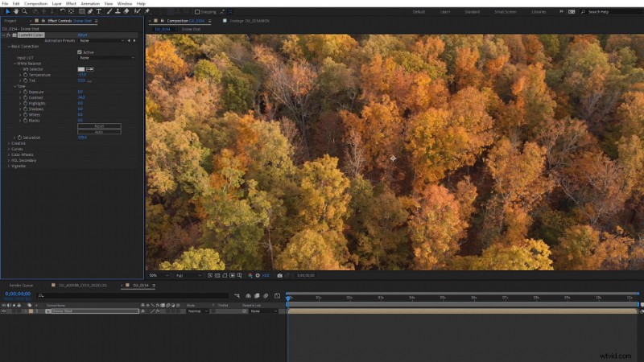644x362 pixels.
Task: Collapse the Basic Correction section
Action: tap(9, 47)
